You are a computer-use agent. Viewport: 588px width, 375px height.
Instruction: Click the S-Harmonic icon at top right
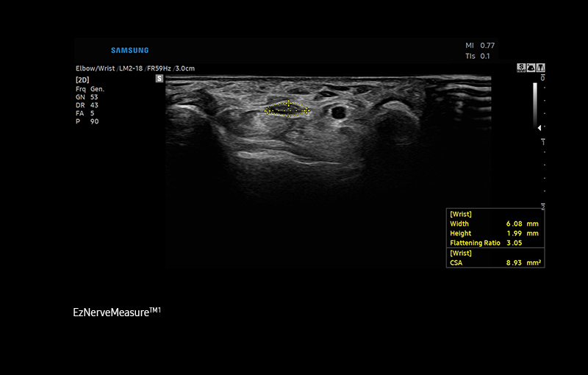pyautogui.click(x=522, y=68)
